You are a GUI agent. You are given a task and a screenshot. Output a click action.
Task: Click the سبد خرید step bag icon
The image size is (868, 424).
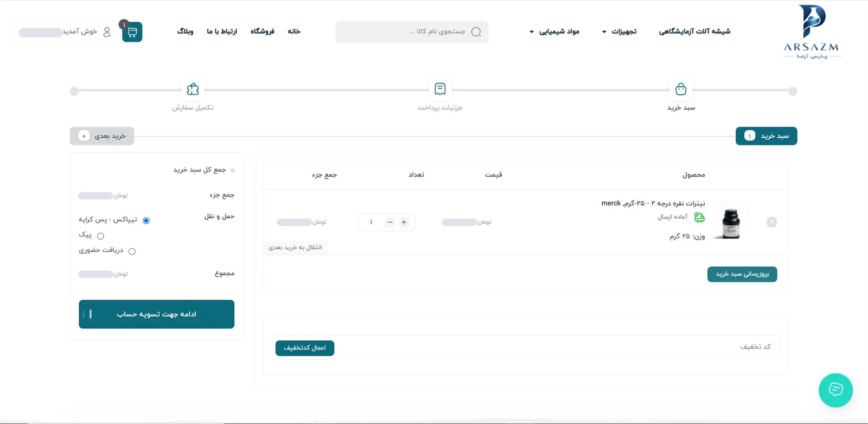681,89
